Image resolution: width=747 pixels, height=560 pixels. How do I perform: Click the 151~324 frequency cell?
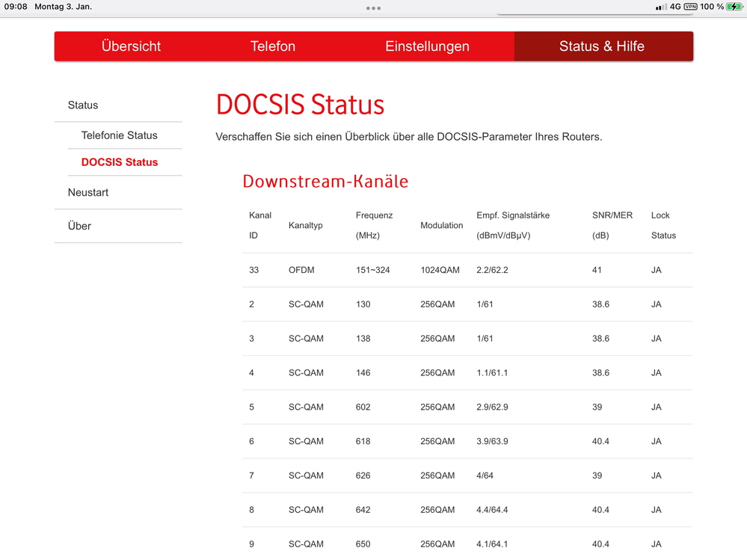pos(372,270)
